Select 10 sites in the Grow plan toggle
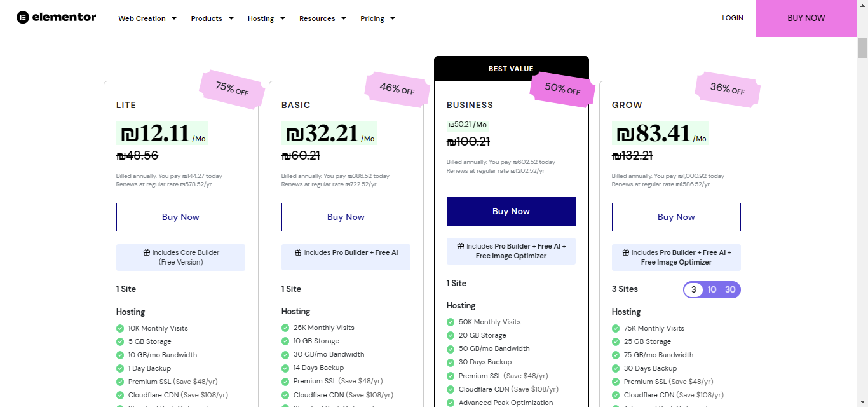The width and height of the screenshot is (868, 407). 712,289
